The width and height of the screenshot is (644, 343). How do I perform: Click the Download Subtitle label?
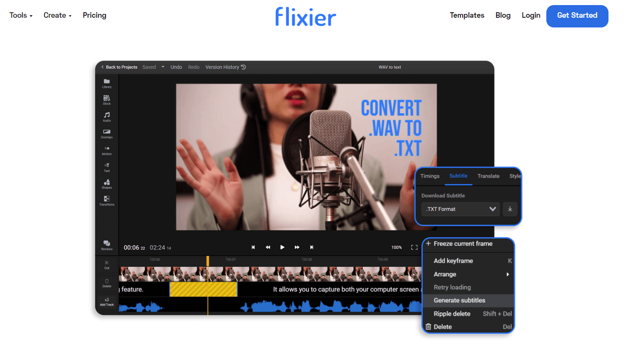tap(443, 196)
